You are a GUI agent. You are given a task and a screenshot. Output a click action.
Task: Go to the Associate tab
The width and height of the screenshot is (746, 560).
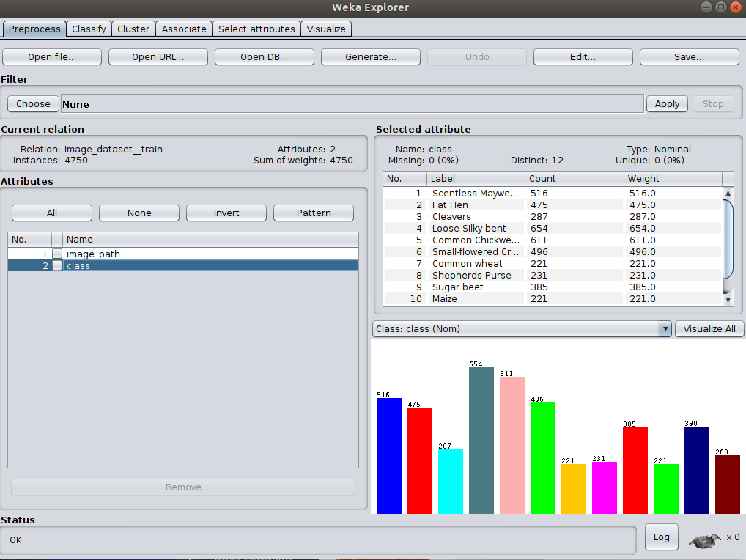click(184, 29)
